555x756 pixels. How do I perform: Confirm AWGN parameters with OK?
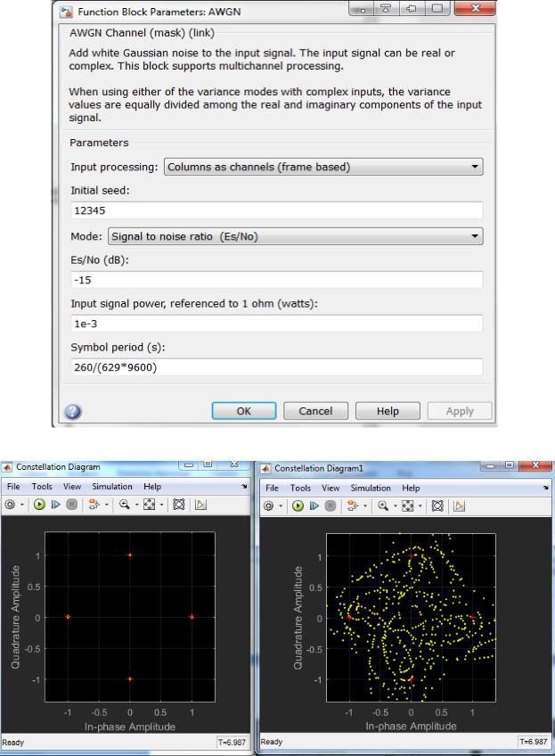coord(244,411)
